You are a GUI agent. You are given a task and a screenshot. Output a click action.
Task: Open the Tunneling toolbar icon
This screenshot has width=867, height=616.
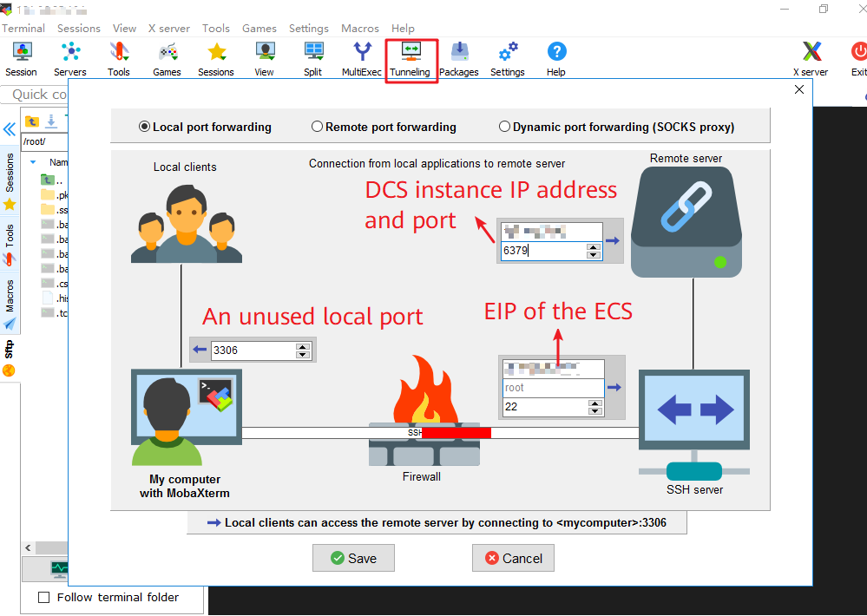tap(411, 59)
